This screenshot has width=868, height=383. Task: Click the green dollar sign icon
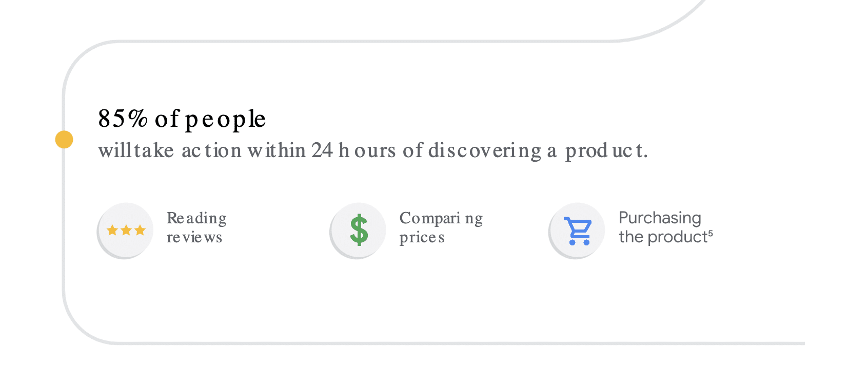(x=359, y=230)
